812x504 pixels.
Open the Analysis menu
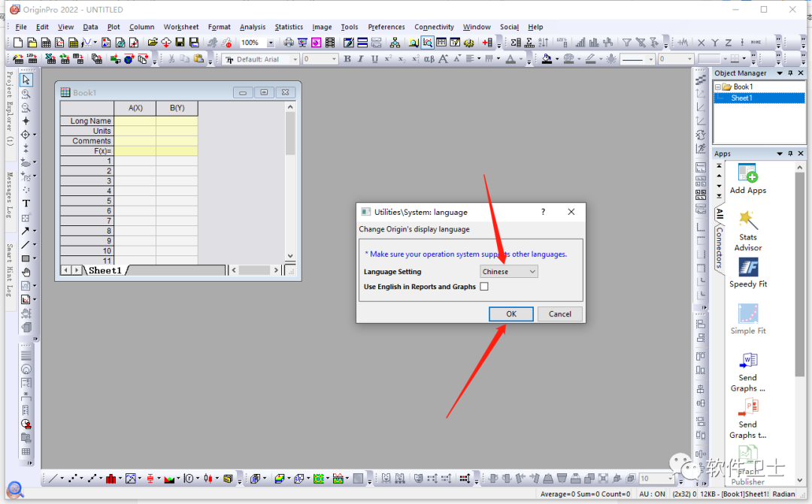[x=253, y=27]
